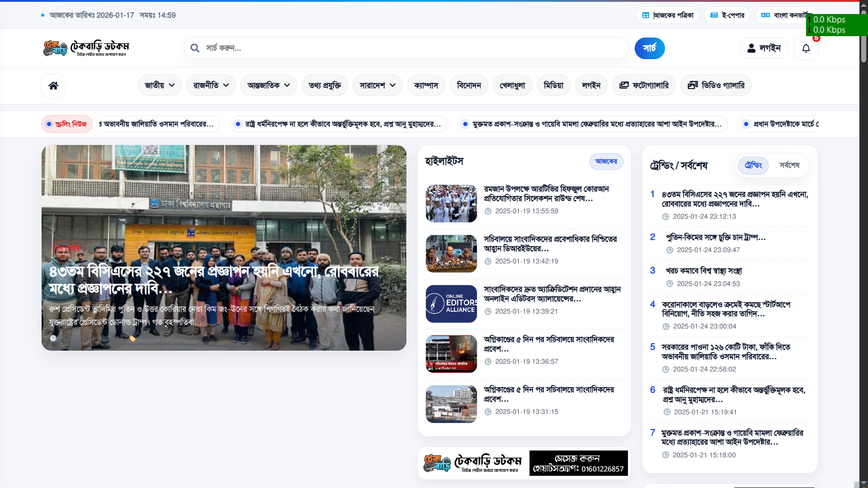Click the ONLINE EDITORS ALLIANCE thumbnail
Viewport: 868px width, 488px height.
(x=451, y=304)
